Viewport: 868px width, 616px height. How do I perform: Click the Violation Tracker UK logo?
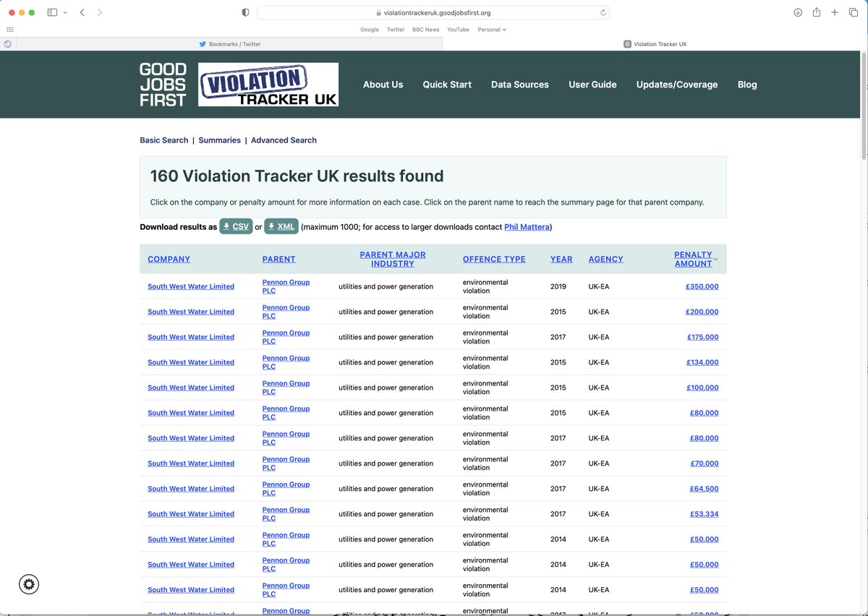coord(268,85)
